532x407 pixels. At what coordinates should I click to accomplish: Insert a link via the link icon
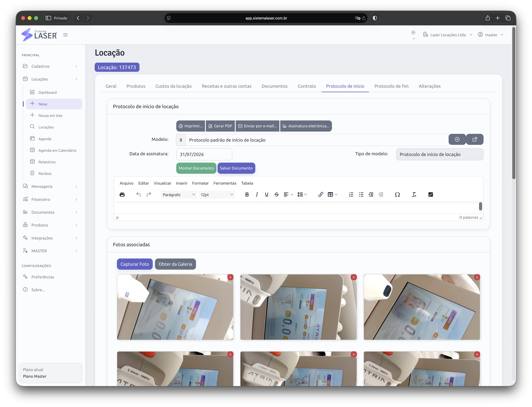click(321, 194)
